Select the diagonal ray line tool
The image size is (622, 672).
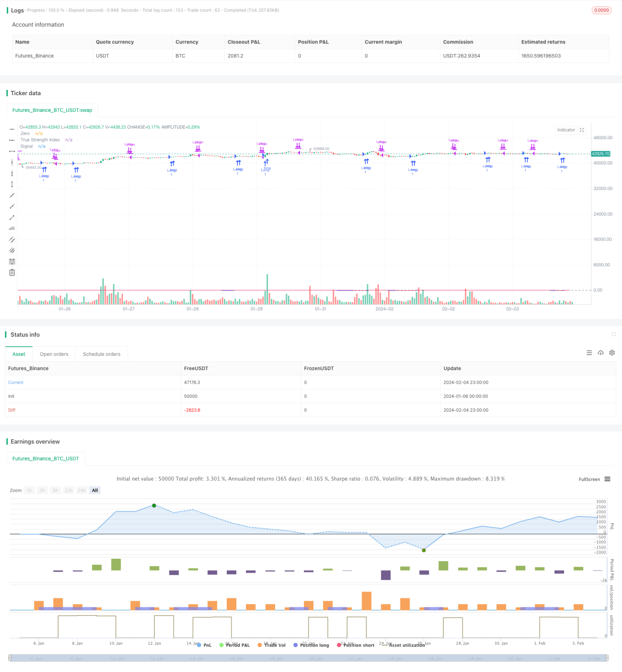[12, 206]
